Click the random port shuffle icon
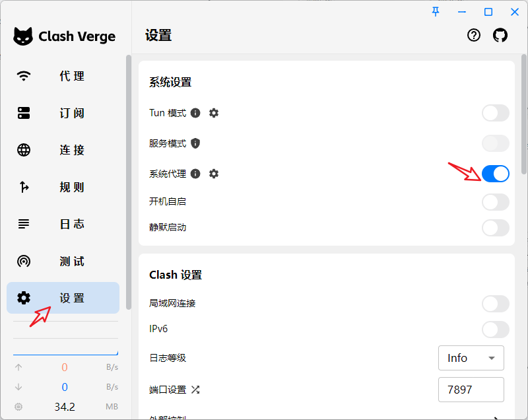This screenshot has width=528, height=420. click(x=195, y=390)
